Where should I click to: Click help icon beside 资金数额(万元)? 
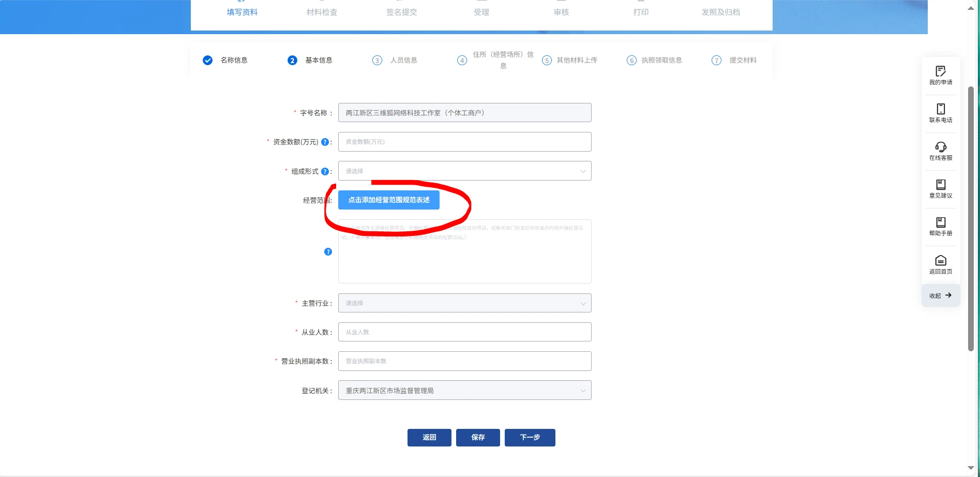(325, 142)
